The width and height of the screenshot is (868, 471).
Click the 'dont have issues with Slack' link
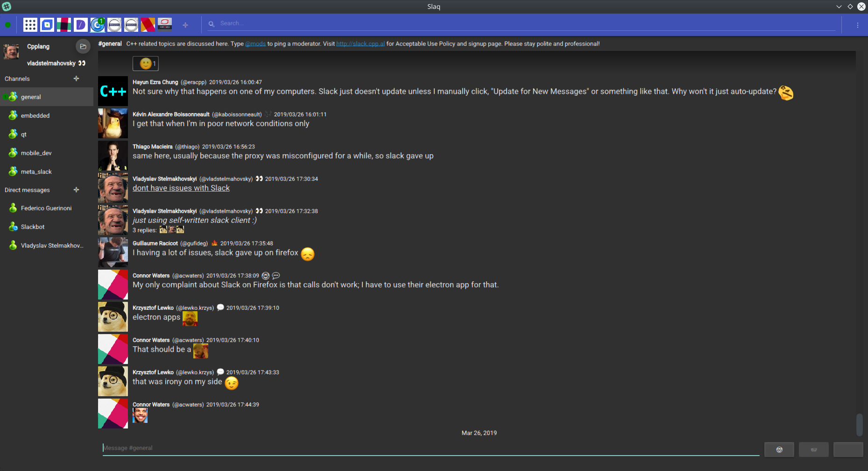coord(181,188)
